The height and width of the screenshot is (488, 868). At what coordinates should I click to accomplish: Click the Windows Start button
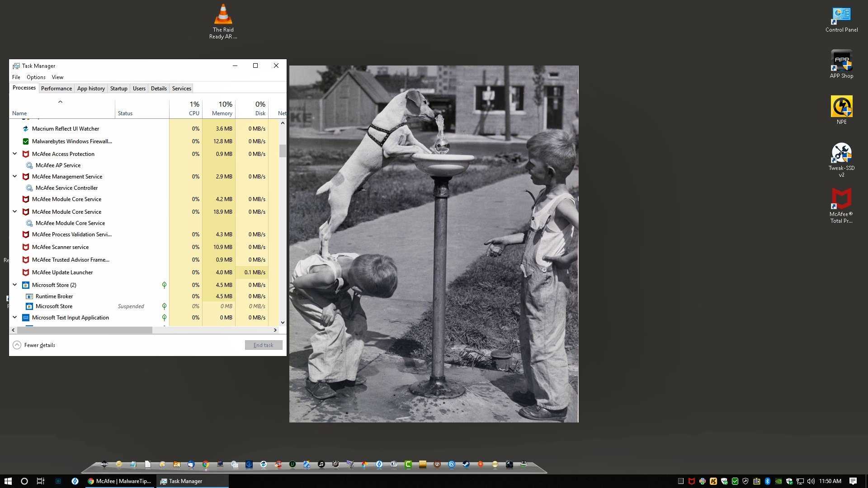pyautogui.click(x=8, y=481)
